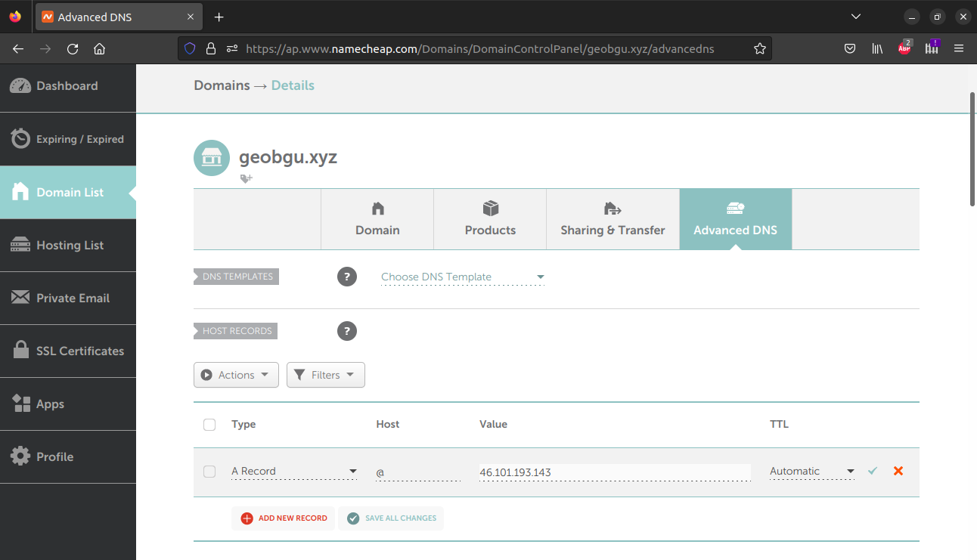Delete the A Record with red X
Screen dimensions: 977x560
[898, 471]
